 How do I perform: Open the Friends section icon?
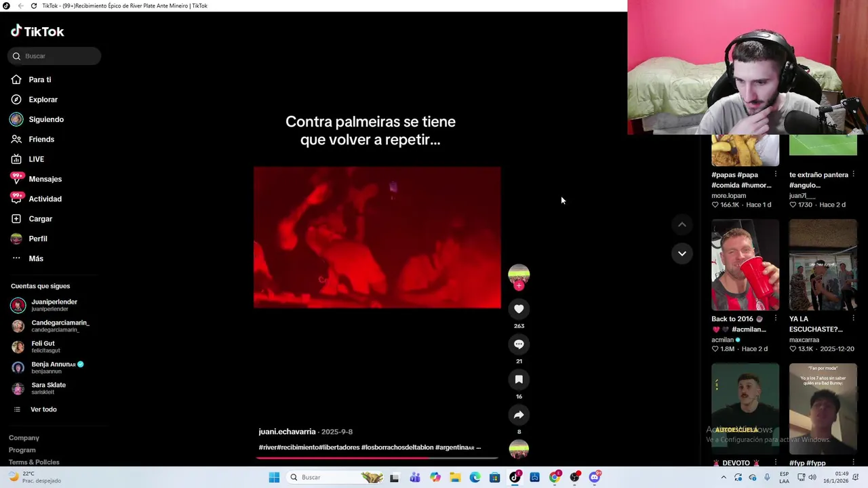16,139
